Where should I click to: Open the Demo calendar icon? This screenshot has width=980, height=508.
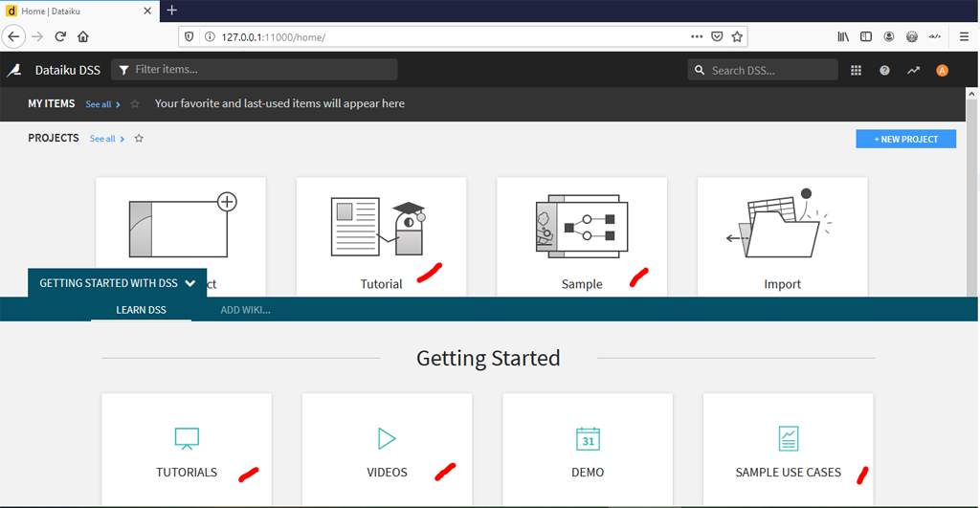[589, 439]
